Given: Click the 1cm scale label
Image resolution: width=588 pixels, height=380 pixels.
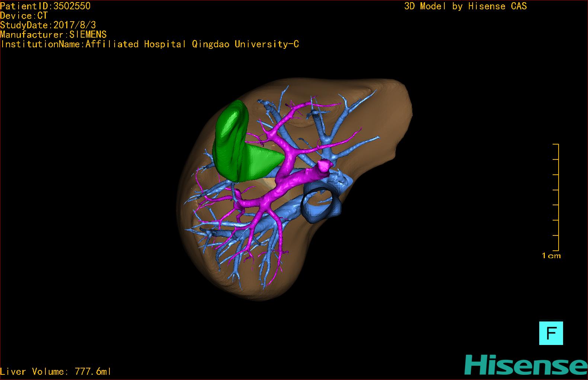Looking at the screenshot, I should click(551, 256).
